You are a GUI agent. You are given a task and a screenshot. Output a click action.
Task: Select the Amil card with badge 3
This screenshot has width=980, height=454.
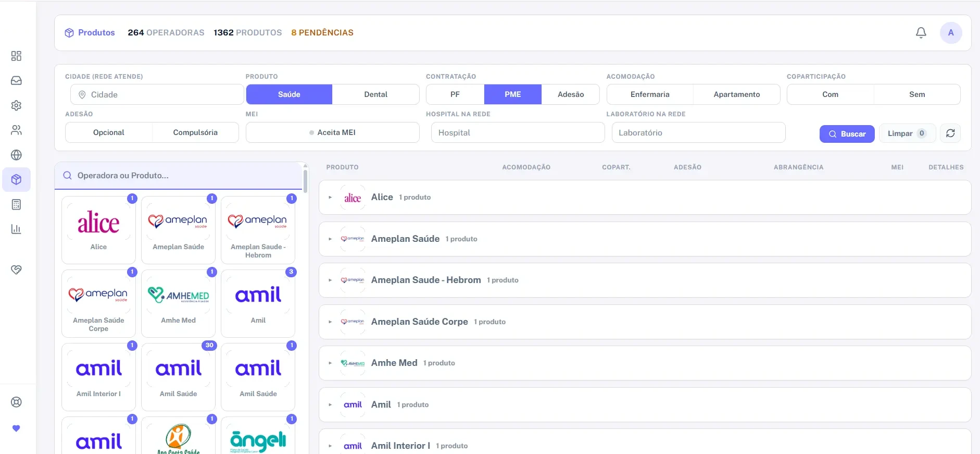[x=258, y=303]
